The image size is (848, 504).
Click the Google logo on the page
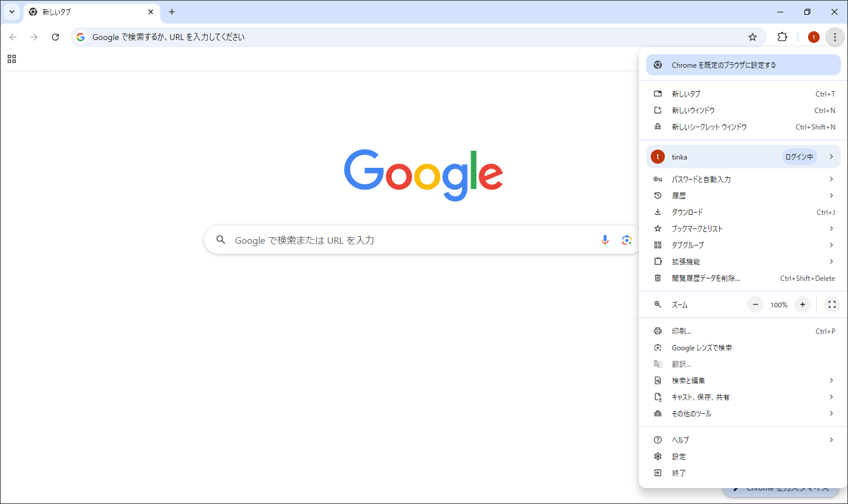pyautogui.click(x=423, y=175)
